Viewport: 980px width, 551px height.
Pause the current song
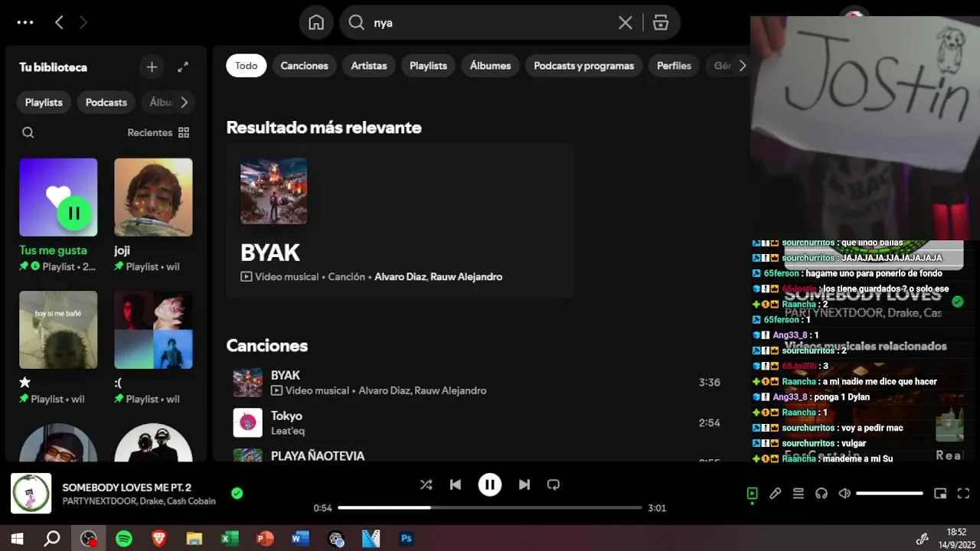[x=490, y=484]
